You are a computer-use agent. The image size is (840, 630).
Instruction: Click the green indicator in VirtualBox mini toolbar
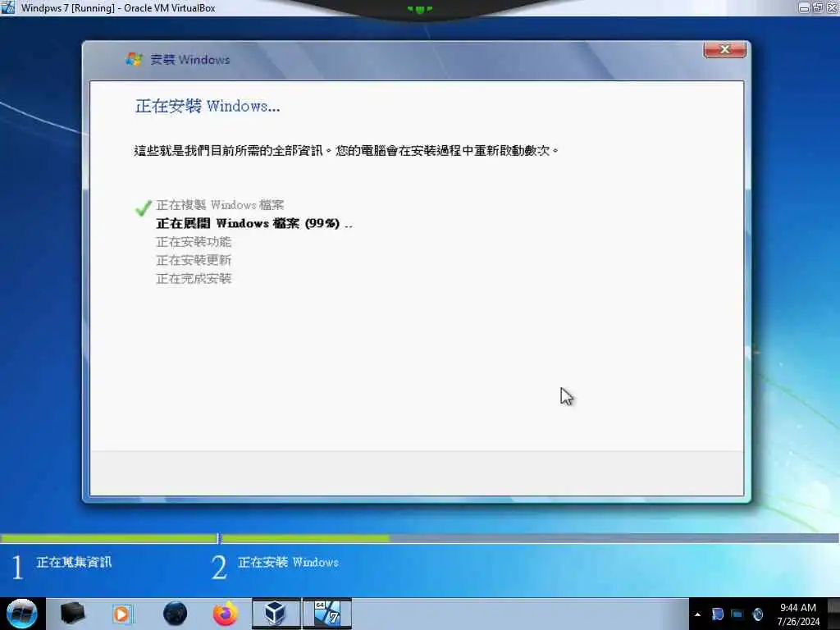pyautogui.click(x=419, y=9)
